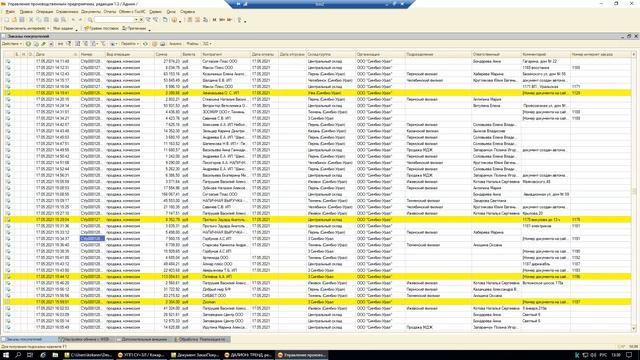Click the Print preview toolbar icon
Screen dimensions: 640x360
63,20
